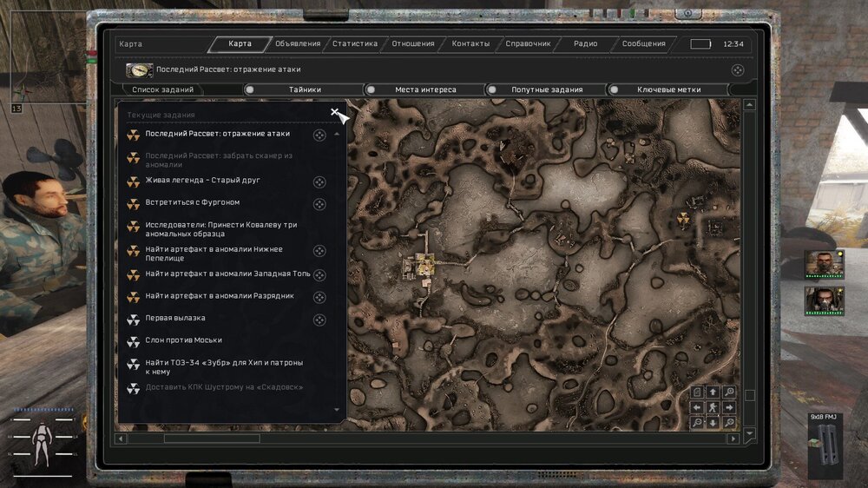Click the map horizontal scrollbar thumb
This screenshot has width=868, height=488.
coord(211,439)
